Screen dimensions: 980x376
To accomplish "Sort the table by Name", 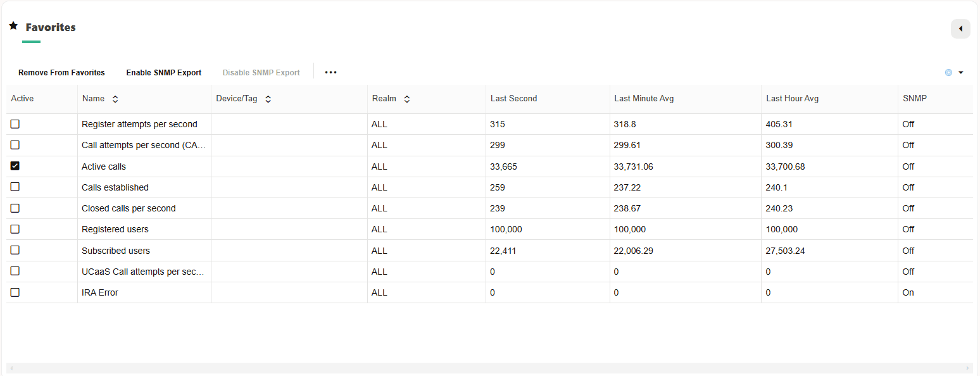I will (115, 99).
